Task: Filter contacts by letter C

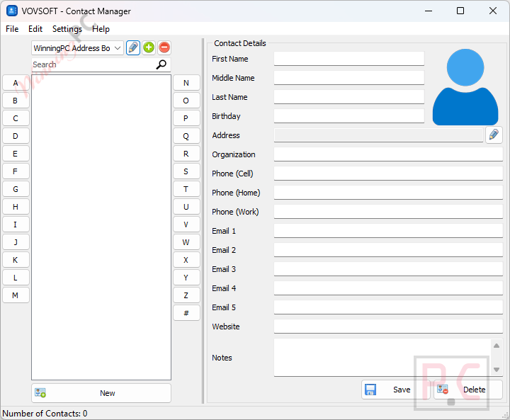Action: pyautogui.click(x=16, y=118)
